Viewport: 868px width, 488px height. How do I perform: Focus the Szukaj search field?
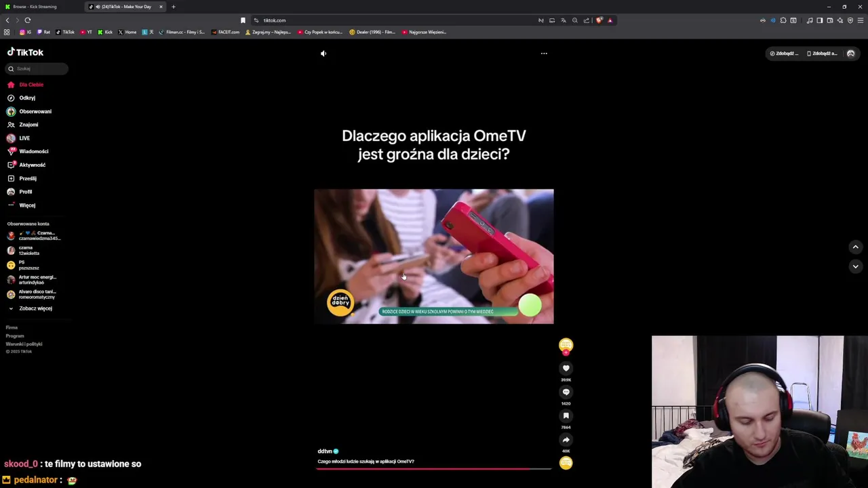(37, 68)
